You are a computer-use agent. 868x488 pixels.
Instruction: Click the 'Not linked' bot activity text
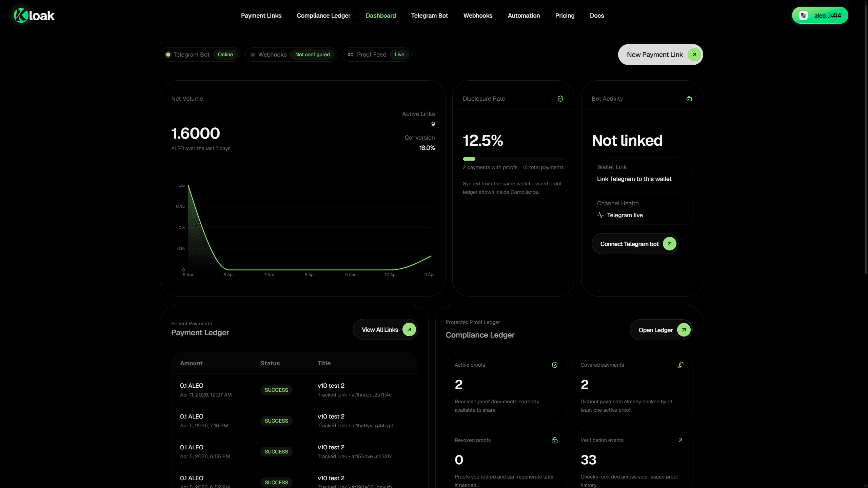pos(627,141)
